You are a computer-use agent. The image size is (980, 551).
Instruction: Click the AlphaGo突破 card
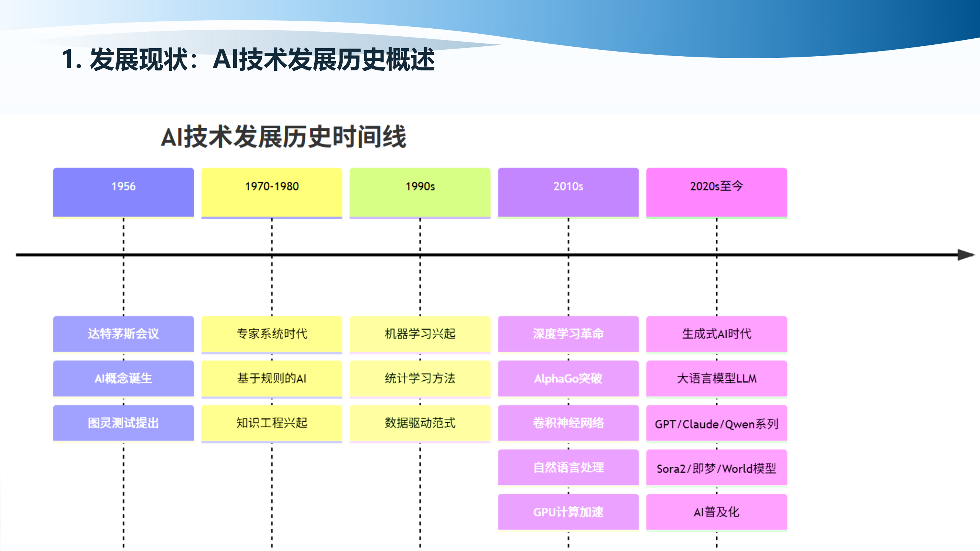[568, 379]
